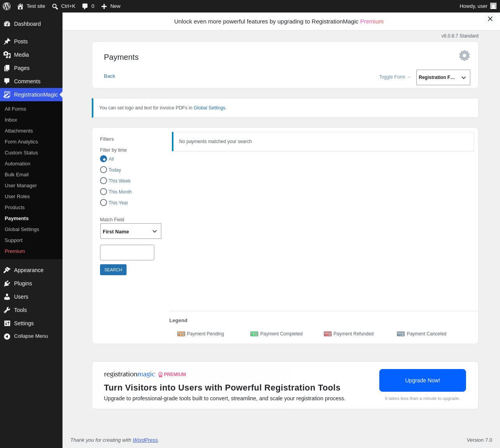The image size is (500, 448).
Task: Open Form Analytics submenu item
Action: click(21, 142)
